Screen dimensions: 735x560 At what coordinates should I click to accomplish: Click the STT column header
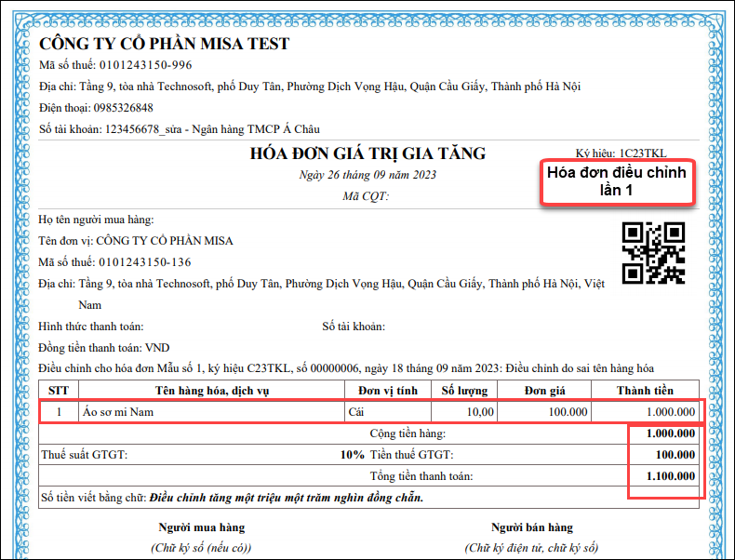59,391
